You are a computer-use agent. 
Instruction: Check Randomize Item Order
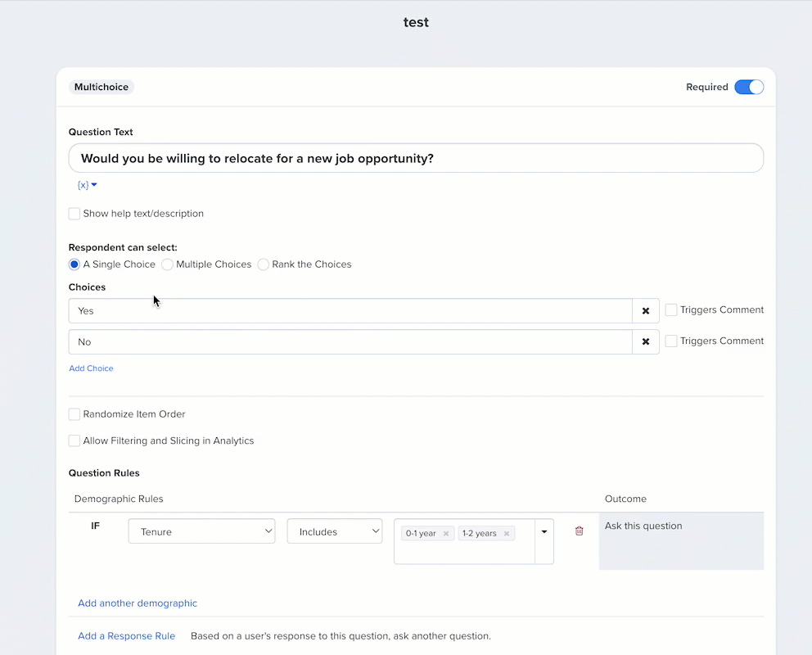[x=74, y=414]
